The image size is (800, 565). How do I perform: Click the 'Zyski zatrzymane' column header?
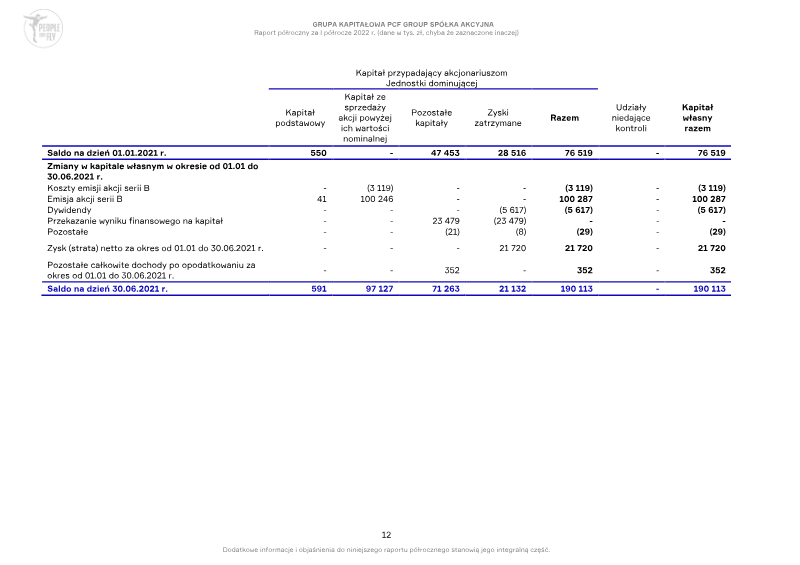pos(498,118)
